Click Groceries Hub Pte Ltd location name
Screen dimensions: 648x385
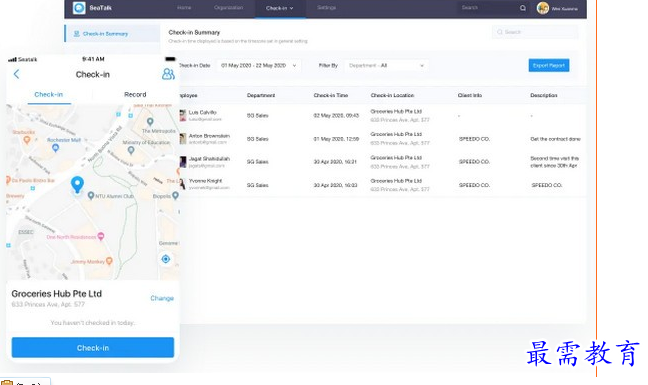coord(57,294)
